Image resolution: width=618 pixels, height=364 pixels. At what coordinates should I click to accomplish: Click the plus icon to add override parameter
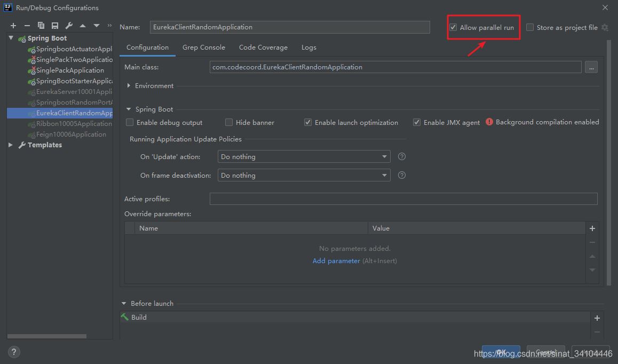point(592,228)
